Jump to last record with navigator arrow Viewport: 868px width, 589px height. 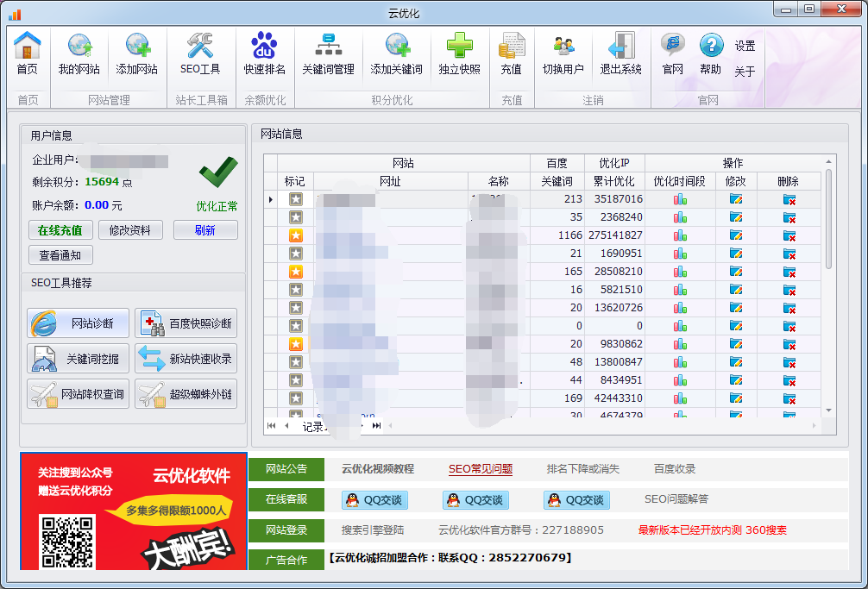(x=376, y=425)
